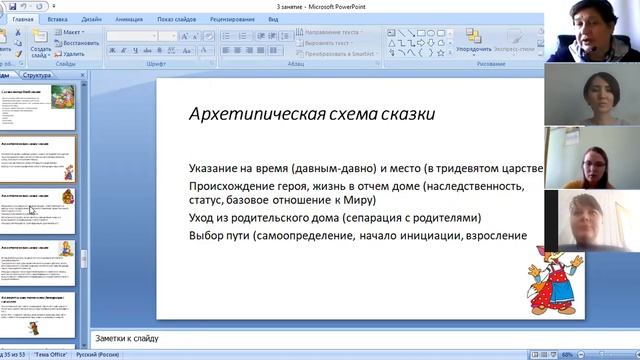Select the straight line shape

point(402,33)
